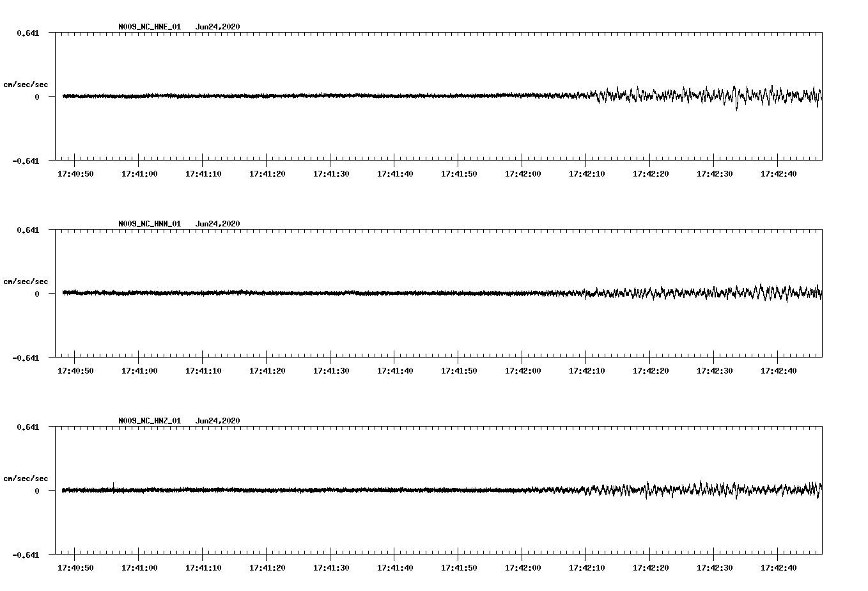Click the N009_NC_HNN_01 channel title
868x591 pixels.
click(x=150, y=224)
